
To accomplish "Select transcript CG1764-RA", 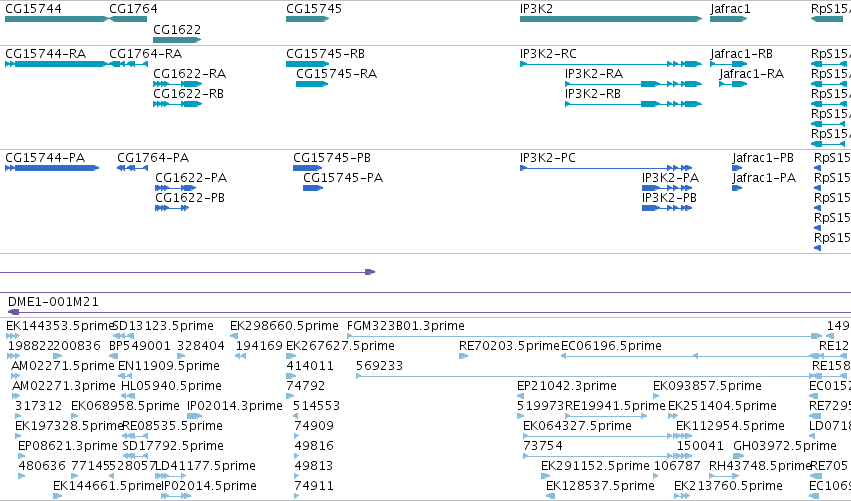I will click(128, 64).
